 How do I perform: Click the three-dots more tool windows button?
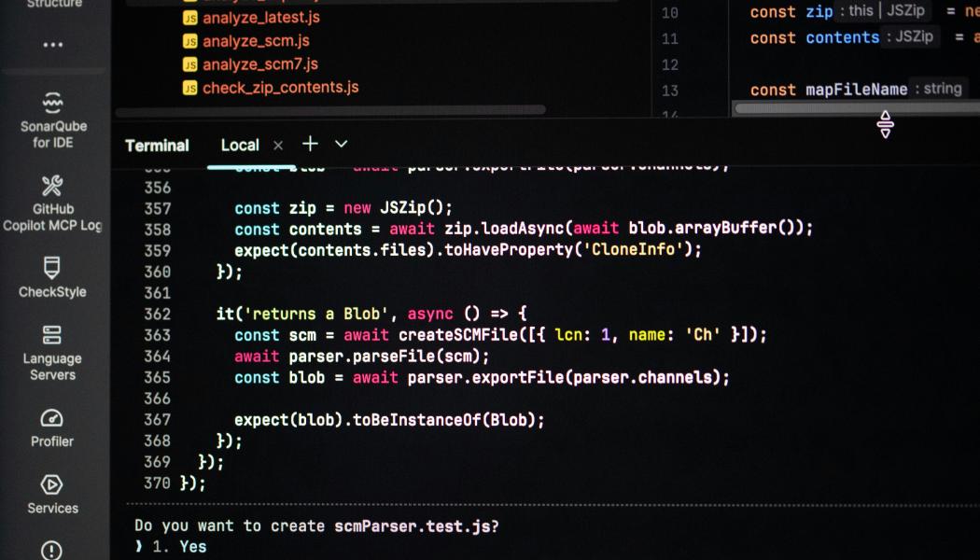[52, 45]
